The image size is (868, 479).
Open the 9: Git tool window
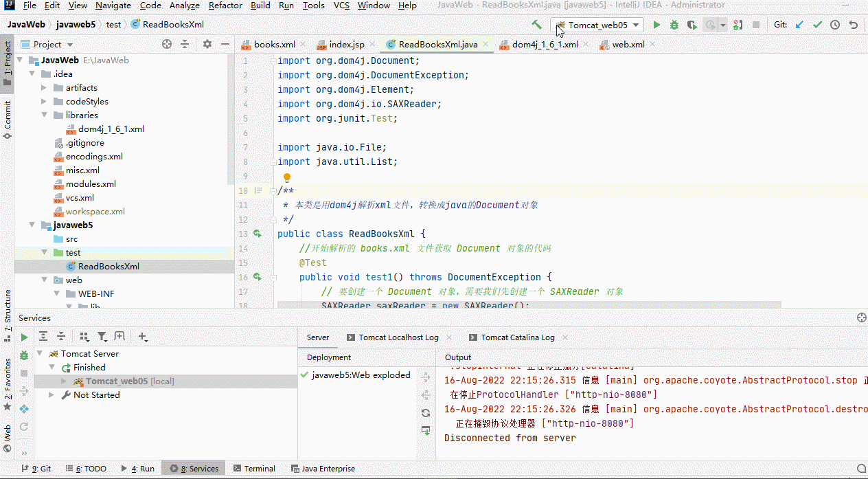coord(36,469)
